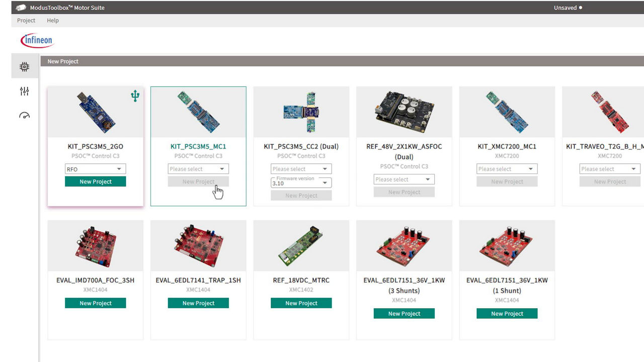The height and width of the screenshot is (362, 644).
Task: Click the Infineon logo
Action: 37,40
